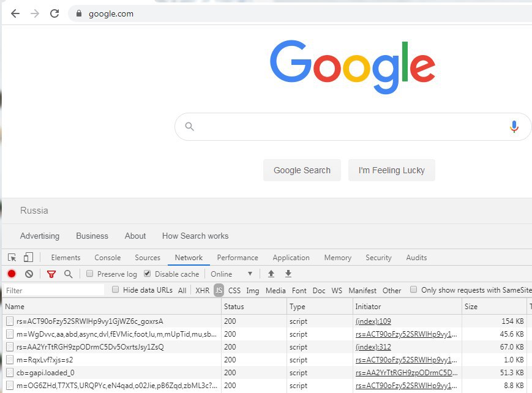Click file icon of cb=gapi.loaded_0 row
Screen dimensions: 532x393
(10, 373)
